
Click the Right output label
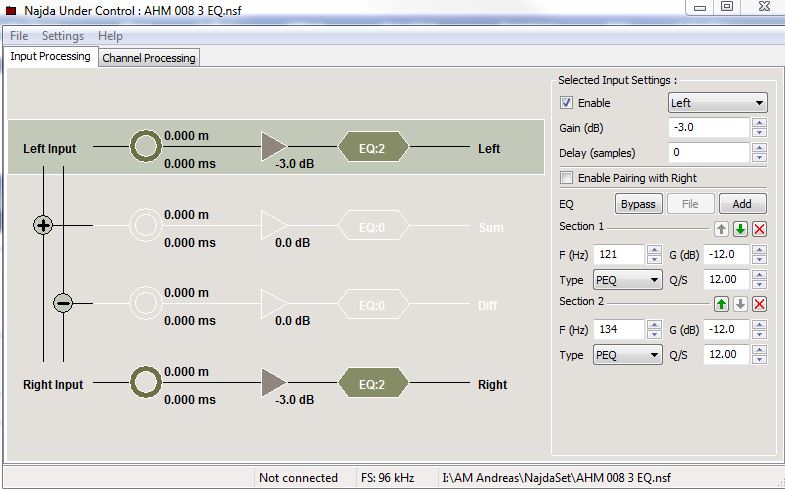pos(492,384)
